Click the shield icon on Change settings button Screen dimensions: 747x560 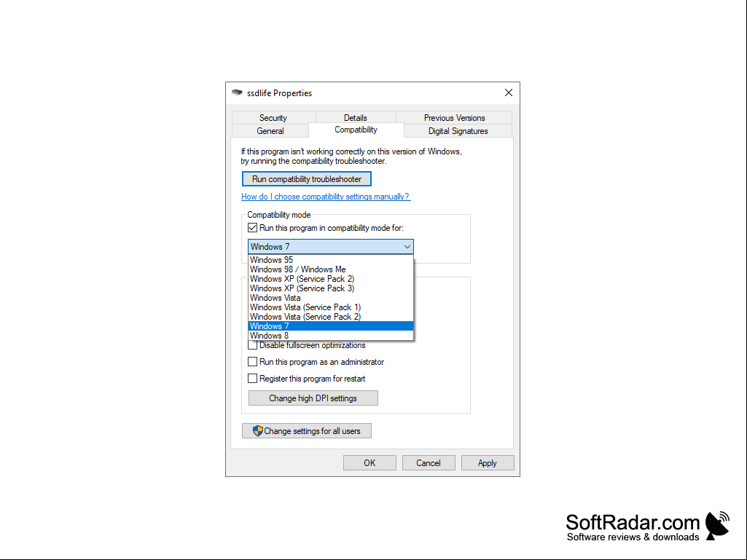point(258,431)
